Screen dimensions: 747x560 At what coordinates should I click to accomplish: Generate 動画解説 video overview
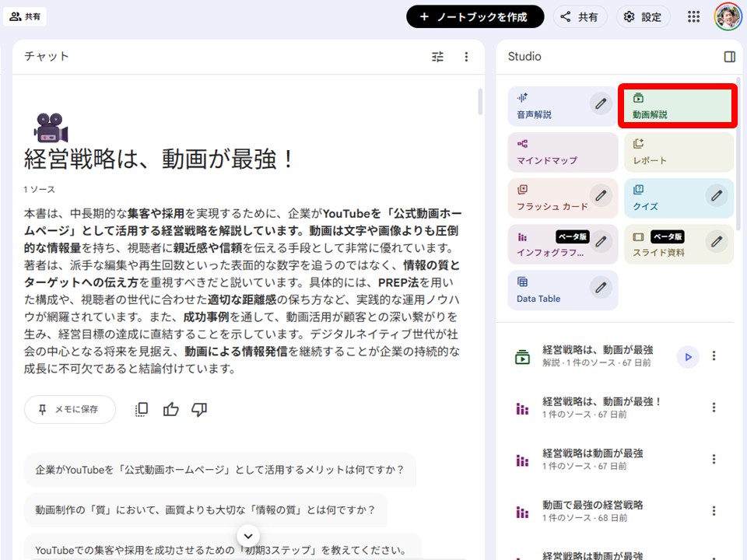coord(678,107)
